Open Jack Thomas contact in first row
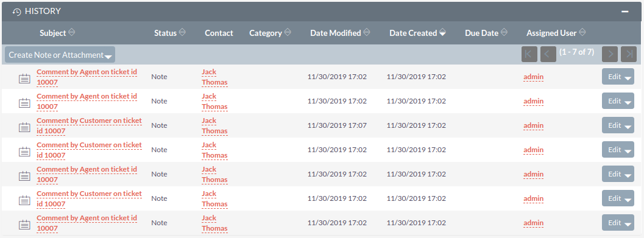Screen dimensions: 644x238 pyautogui.click(x=214, y=77)
